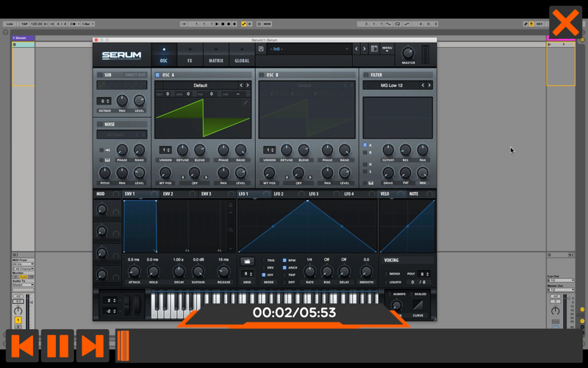588x368 pixels.
Task: Open the Serum GLOBAL tab
Action: pyautogui.click(x=242, y=54)
